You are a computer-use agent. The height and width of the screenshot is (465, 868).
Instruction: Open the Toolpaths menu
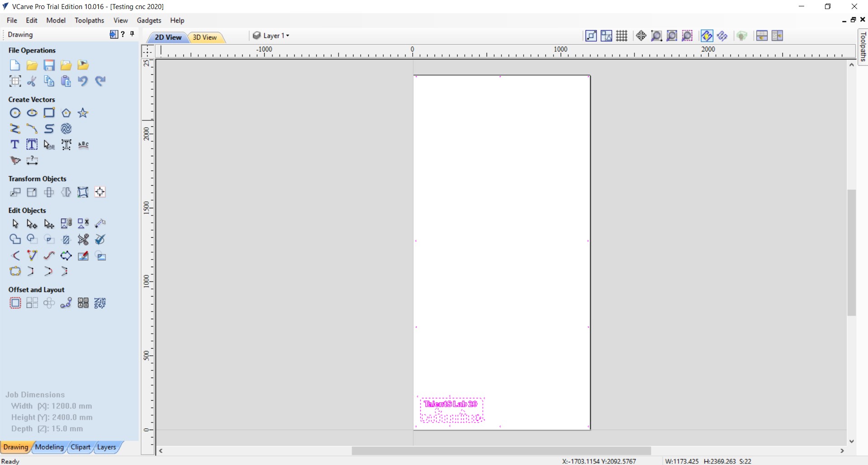pos(89,20)
